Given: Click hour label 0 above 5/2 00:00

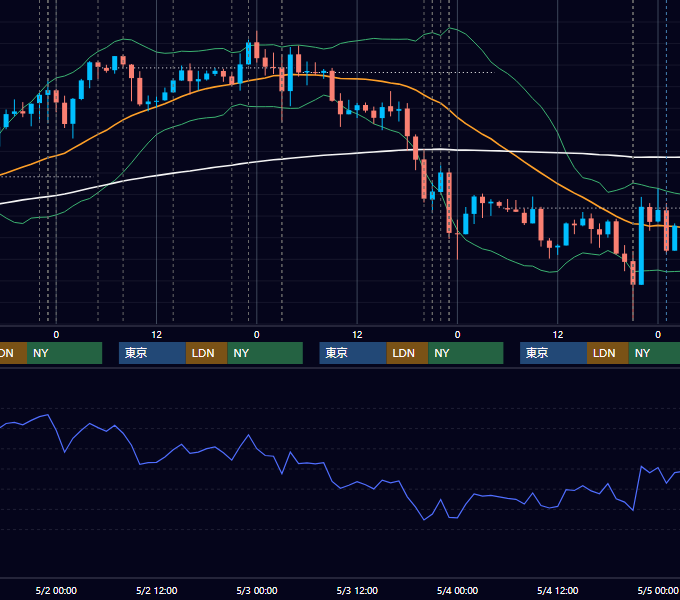Looking at the screenshot, I should 56,335.
